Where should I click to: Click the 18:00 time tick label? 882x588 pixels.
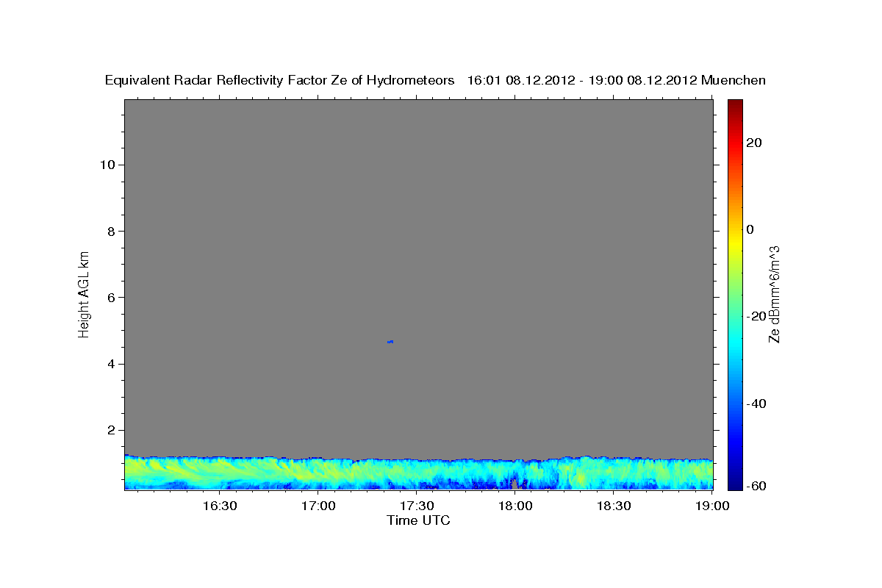coord(516,506)
